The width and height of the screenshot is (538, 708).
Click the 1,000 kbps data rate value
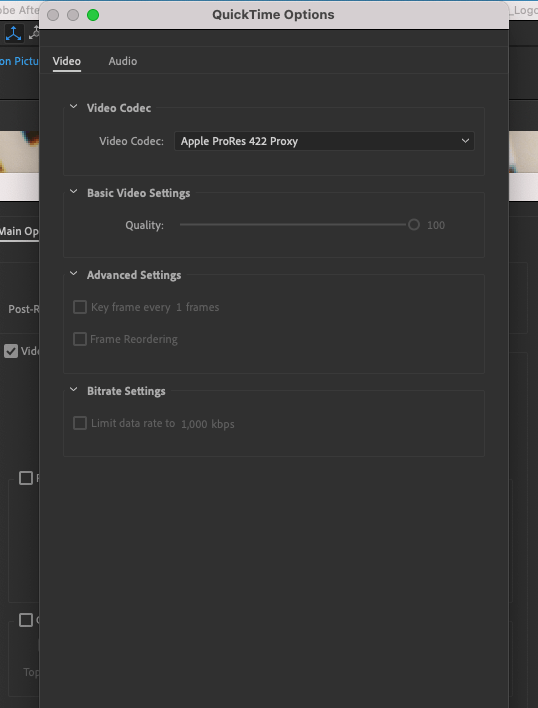[x=208, y=424]
